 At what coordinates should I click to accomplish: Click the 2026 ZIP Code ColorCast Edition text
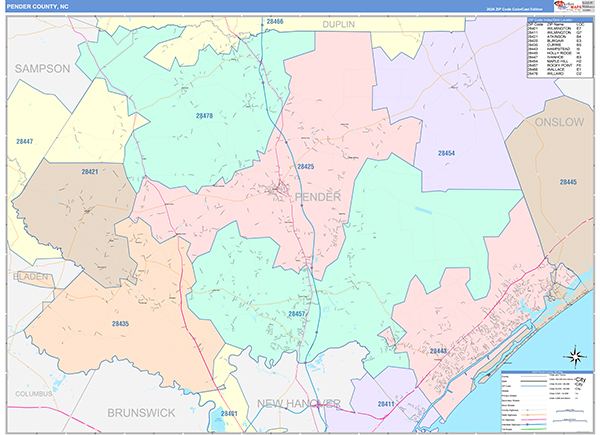tap(514, 9)
